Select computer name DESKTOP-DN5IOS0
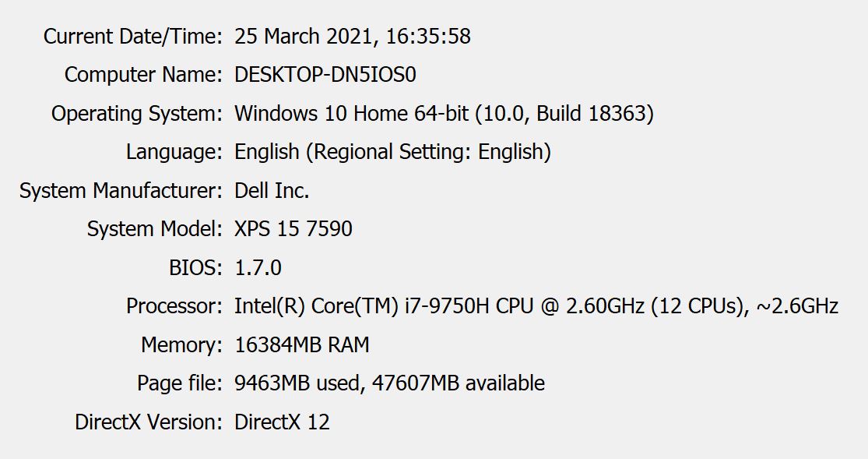 (x=325, y=75)
